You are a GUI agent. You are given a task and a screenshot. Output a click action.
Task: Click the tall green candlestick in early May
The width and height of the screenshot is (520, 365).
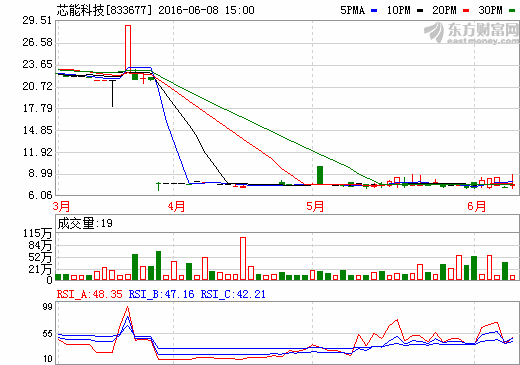[320, 175]
